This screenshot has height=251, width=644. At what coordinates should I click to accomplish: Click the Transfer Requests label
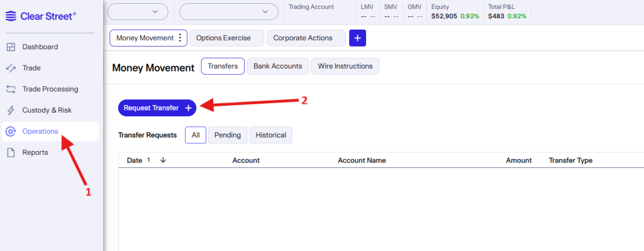147,135
